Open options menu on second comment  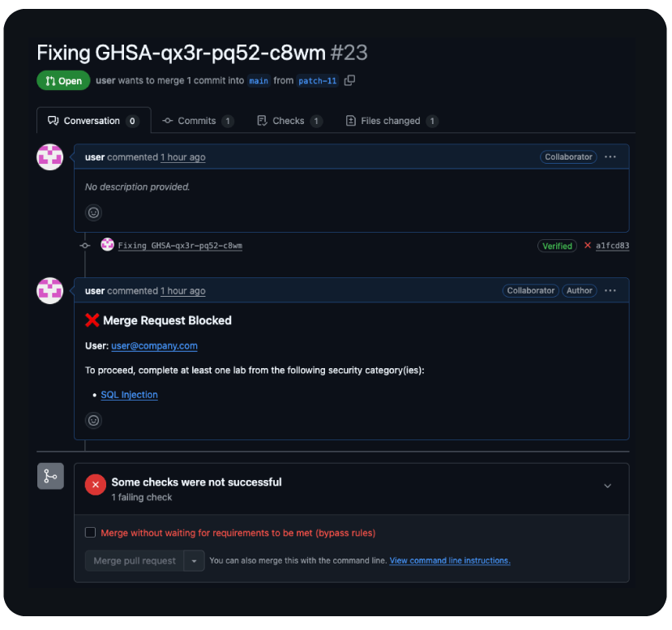pos(610,290)
